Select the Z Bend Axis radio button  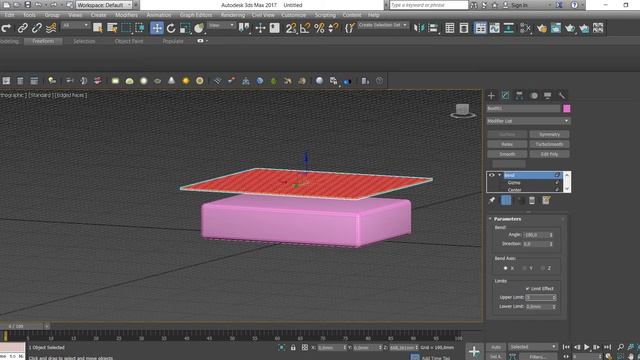(542, 268)
